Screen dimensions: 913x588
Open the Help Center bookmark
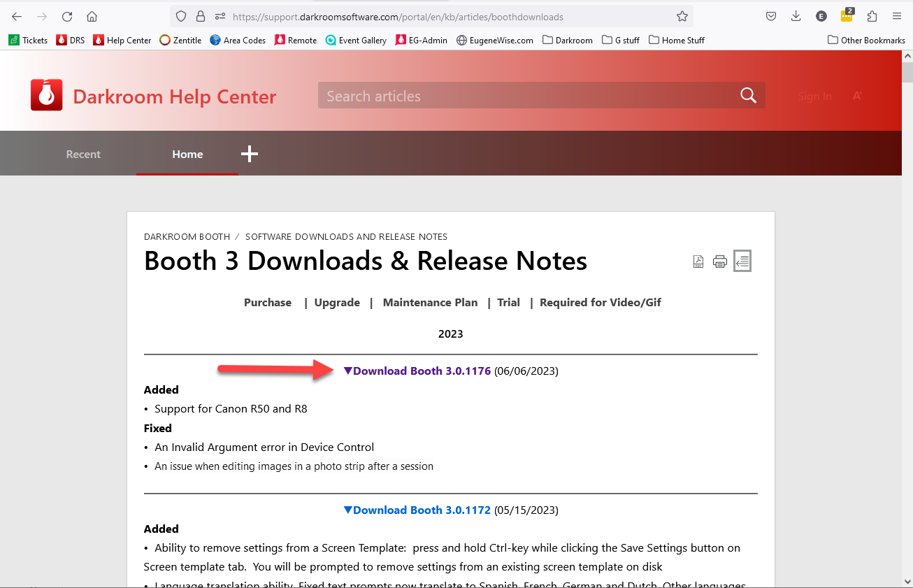pyautogui.click(x=122, y=40)
